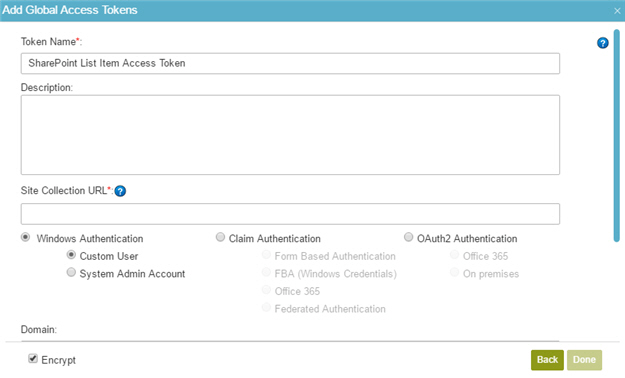Go back with the Back button

point(547,360)
